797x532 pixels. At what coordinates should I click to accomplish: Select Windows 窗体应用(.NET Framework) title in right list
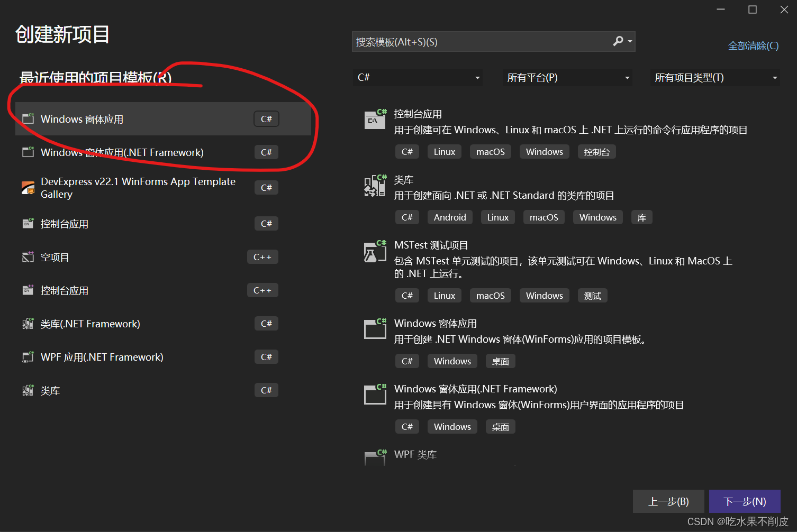click(476, 389)
